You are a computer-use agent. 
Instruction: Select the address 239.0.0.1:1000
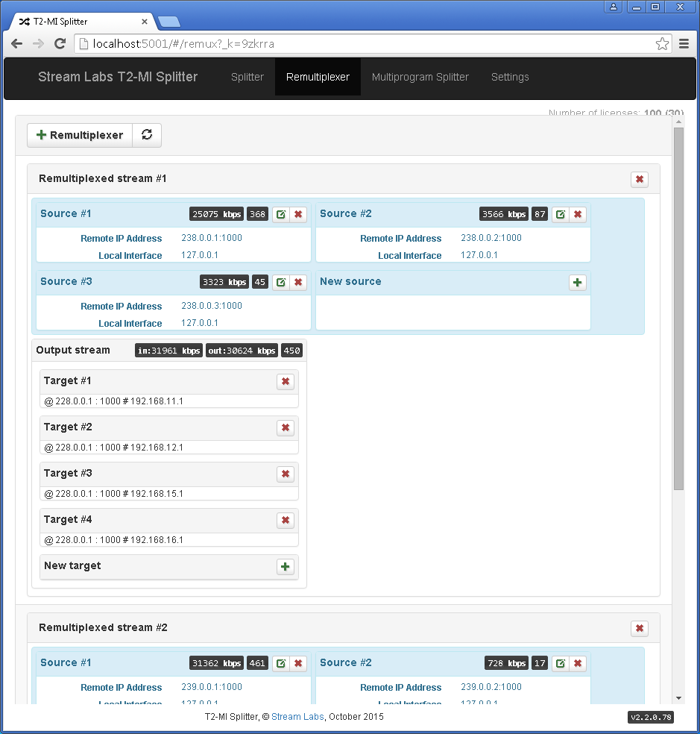pyautogui.click(x=212, y=687)
